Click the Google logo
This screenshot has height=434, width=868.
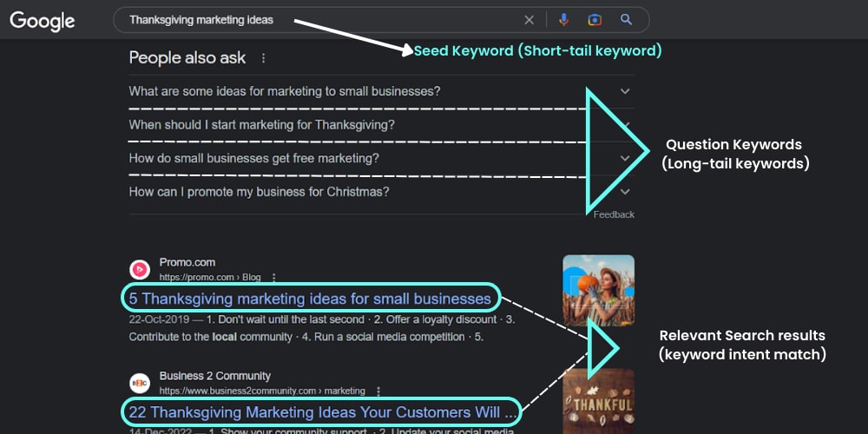[x=42, y=21]
